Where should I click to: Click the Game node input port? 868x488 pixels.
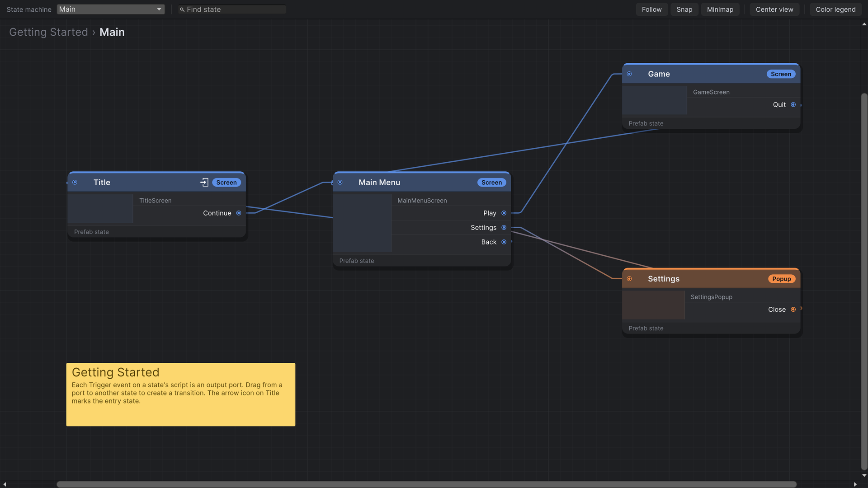[629, 74]
